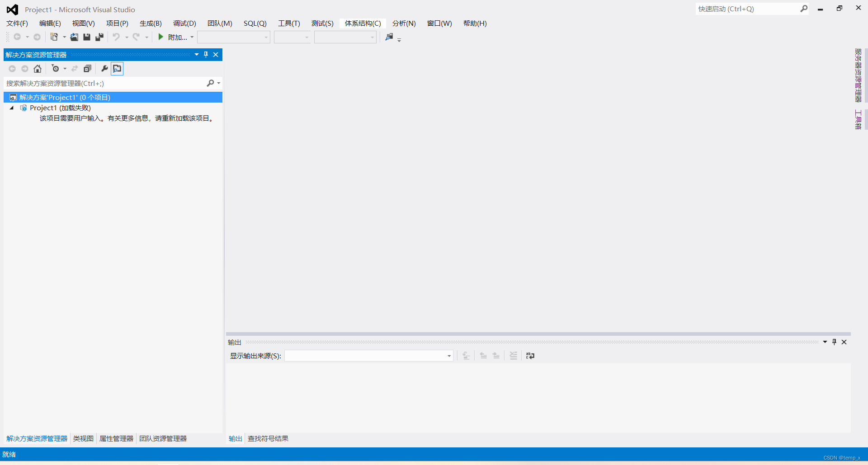Click the Sync with Active Document icon
Image resolution: width=868 pixels, height=465 pixels.
(75, 69)
